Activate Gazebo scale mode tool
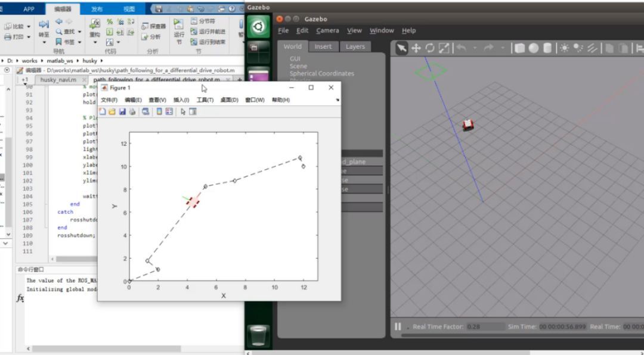This screenshot has width=644, height=355. click(444, 48)
